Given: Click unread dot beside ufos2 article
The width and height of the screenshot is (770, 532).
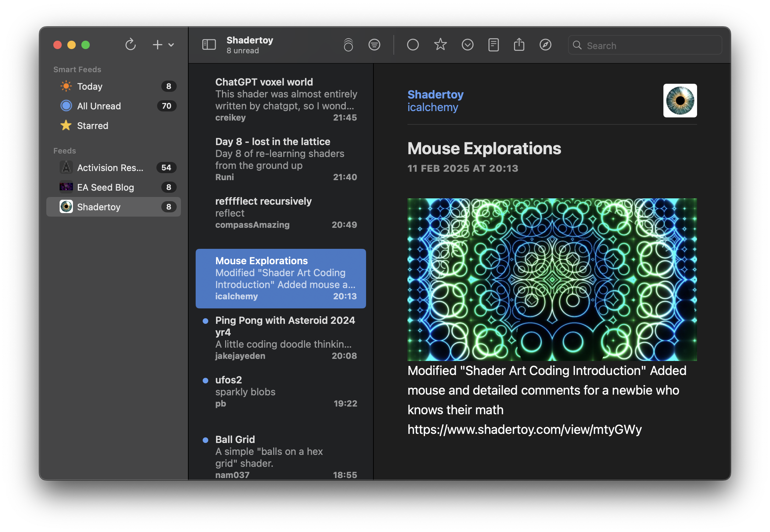Looking at the screenshot, I should [x=206, y=381].
